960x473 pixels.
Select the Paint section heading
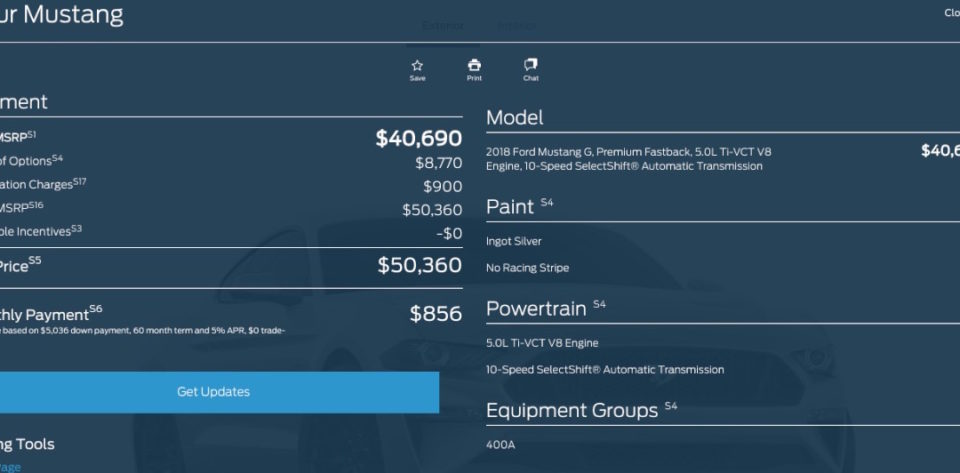[x=510, y=207]
